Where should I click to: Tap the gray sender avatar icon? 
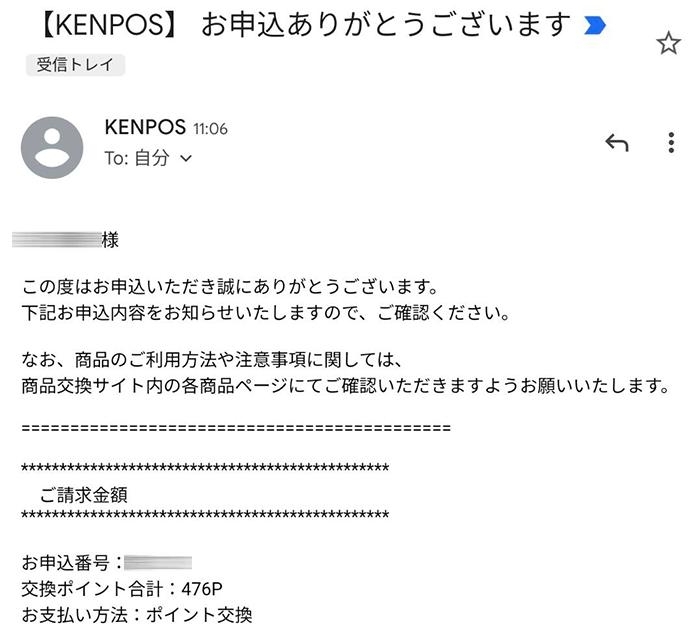click(x=52, y=147)
